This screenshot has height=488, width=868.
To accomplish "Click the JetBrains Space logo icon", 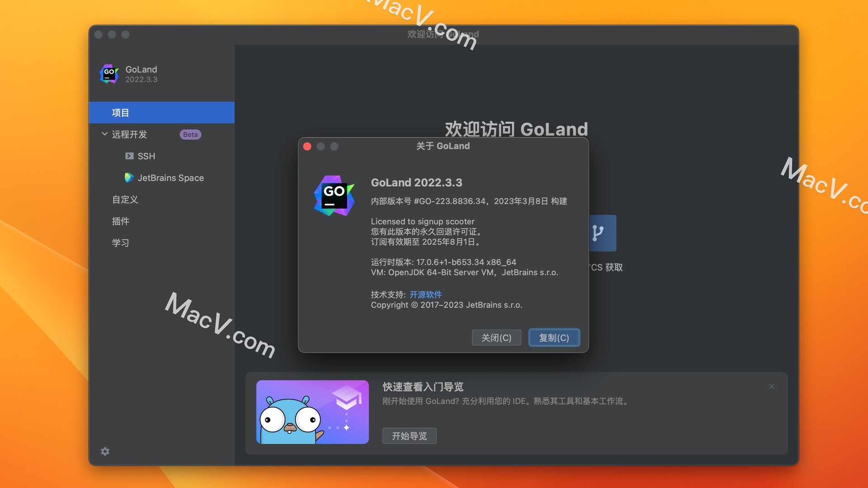I will [129, 178].
